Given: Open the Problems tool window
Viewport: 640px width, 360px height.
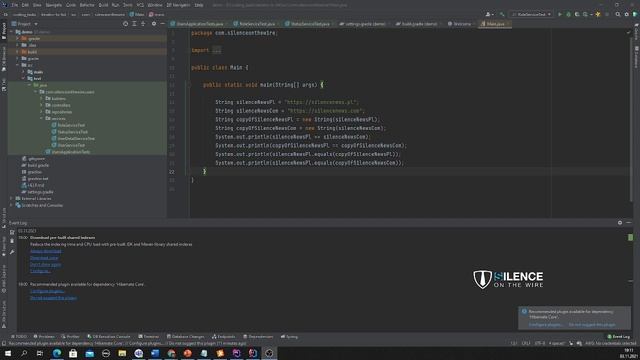Looking at the screenshot, I should [x=44, y=337].
